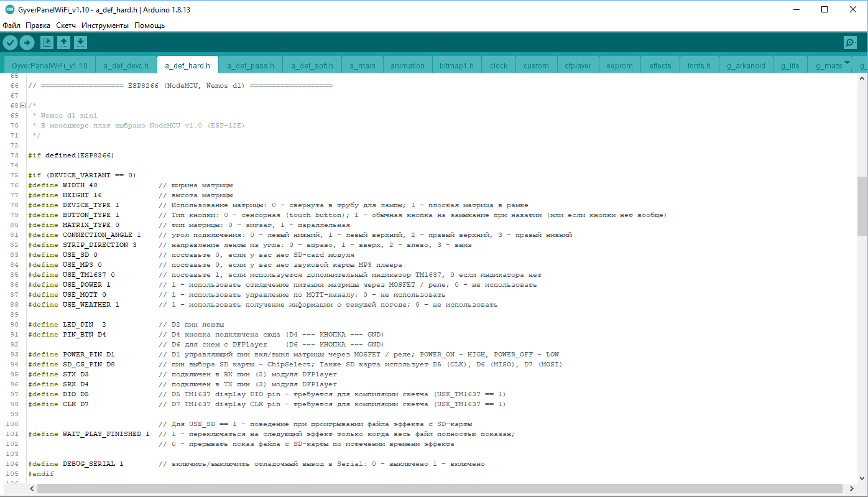The height and width of the screenshot is (497, 868).
Task: Click '#define USE_SD 0' text
Action: coord(63,255)
